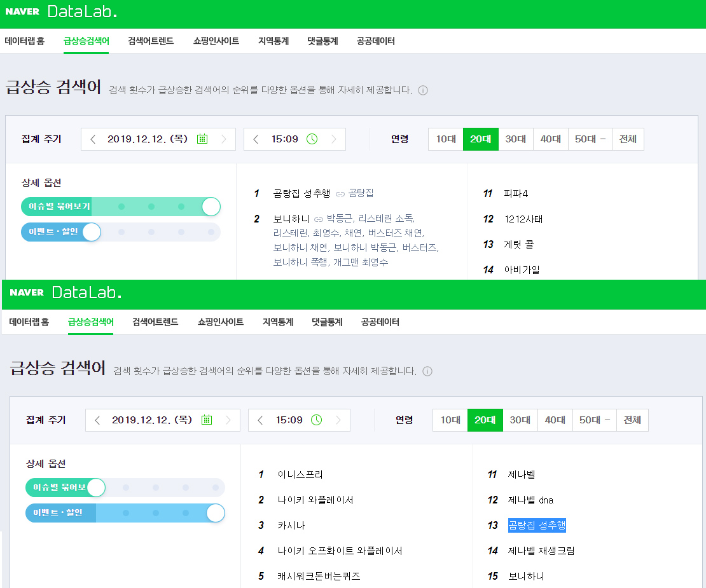Click the DataLab logo in the lower green header

pyautogui.click(x=86, y=292)
